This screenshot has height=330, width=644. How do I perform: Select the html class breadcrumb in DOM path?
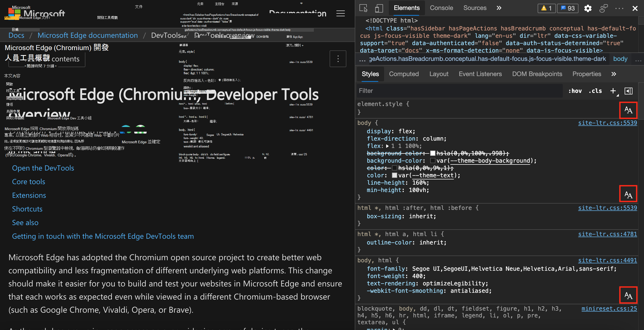(x=487, y=59)
